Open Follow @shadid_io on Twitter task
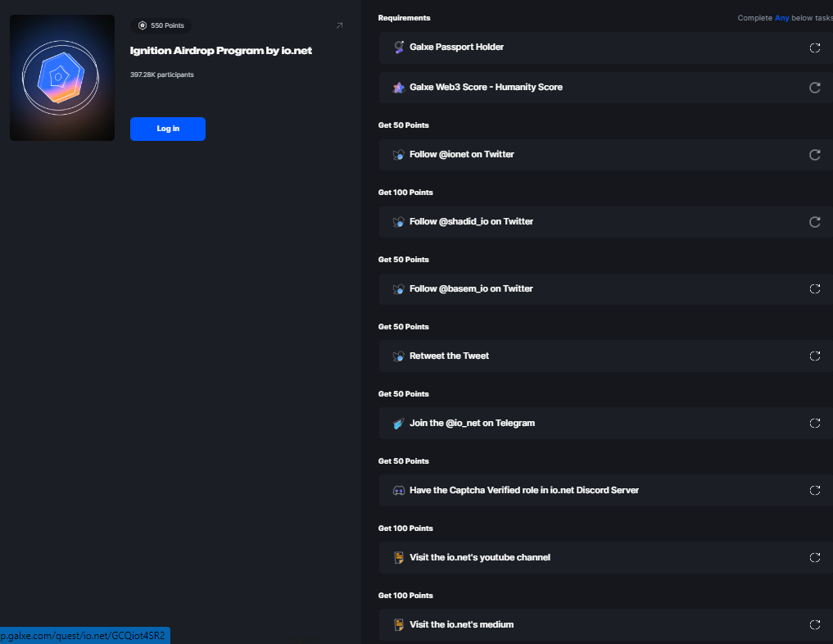This screenshot has width=833, height=644. tap(605, 222)
